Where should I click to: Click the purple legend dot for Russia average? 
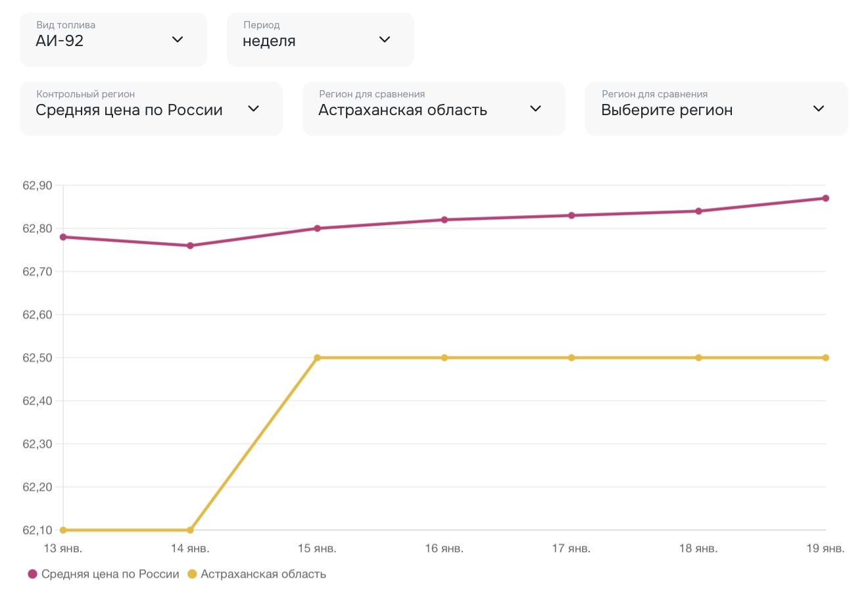(x=33, y=574)
